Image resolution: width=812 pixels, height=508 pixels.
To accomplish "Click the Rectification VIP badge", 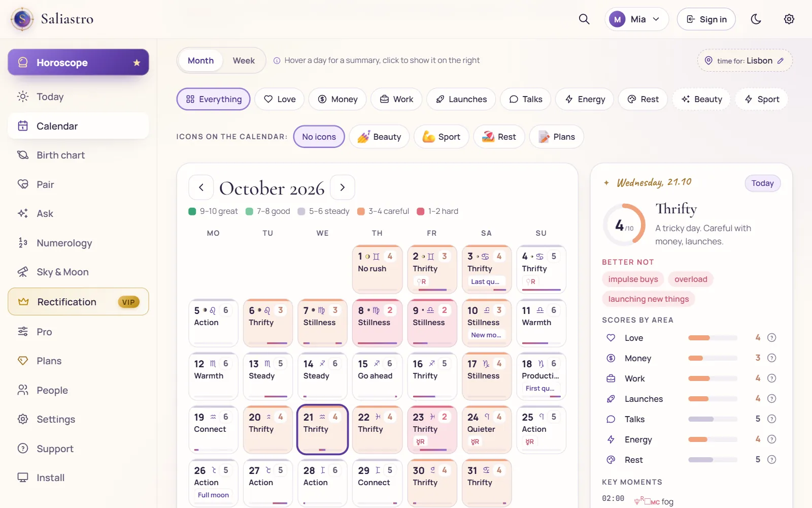I will click(x=128, y=302).
